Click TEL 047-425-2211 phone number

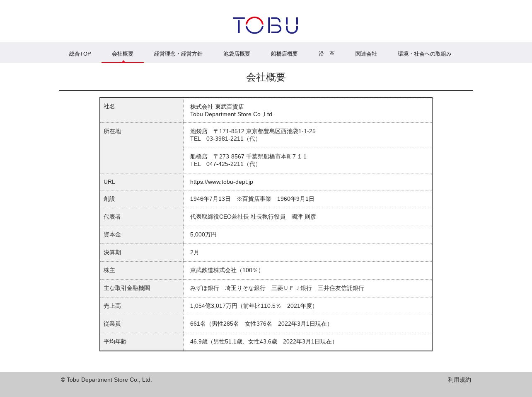(x=225, y=164)
